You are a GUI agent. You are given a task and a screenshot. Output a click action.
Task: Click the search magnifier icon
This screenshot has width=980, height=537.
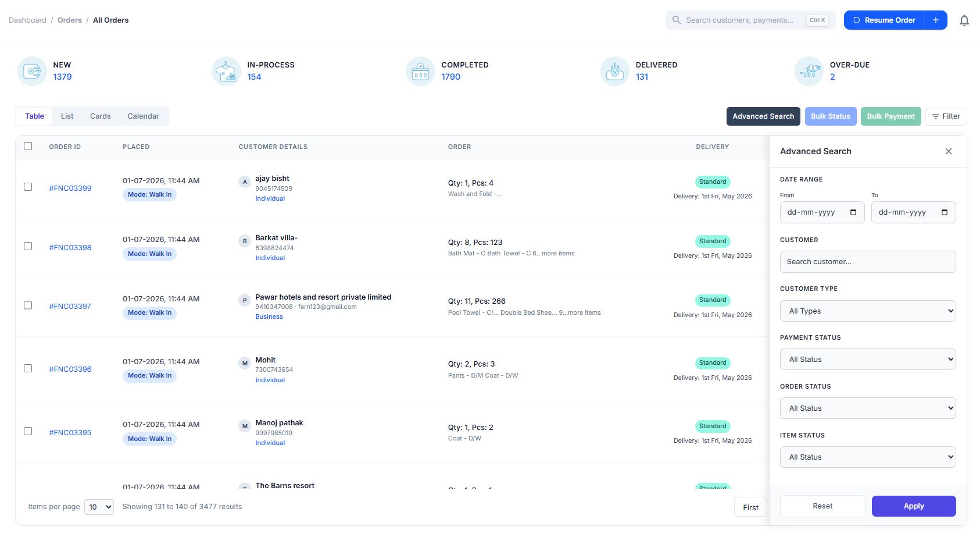677,20
